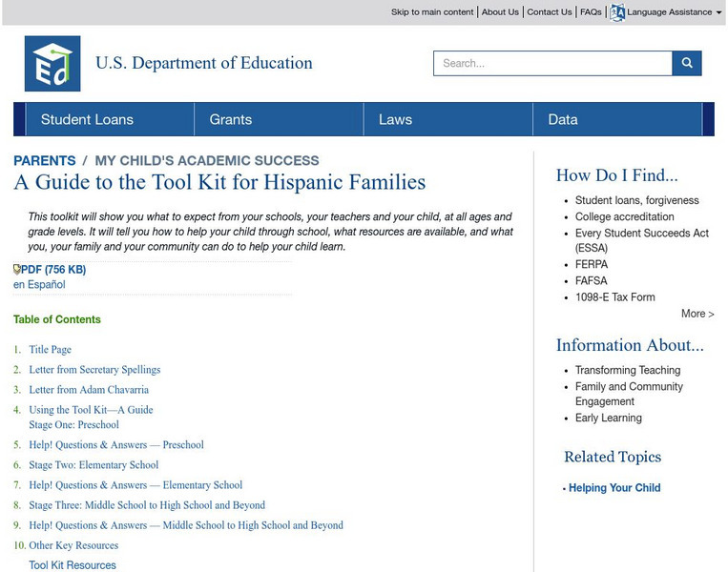
Task: Open the Laws menu
Action: (395, 119)
